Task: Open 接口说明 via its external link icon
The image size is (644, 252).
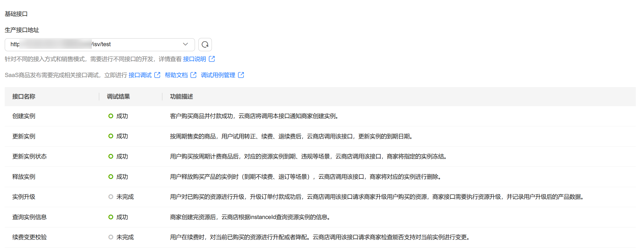Action: pyautogui.click(x=212, y=59)
